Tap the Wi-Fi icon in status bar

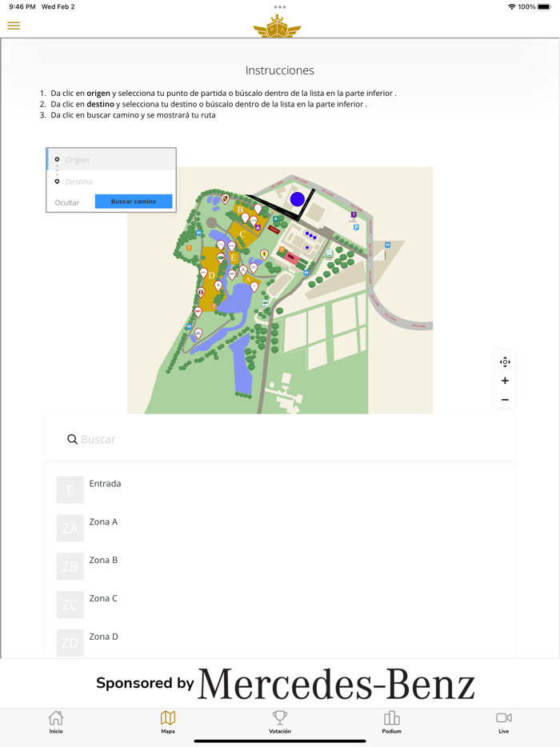[x=512, y=6]
